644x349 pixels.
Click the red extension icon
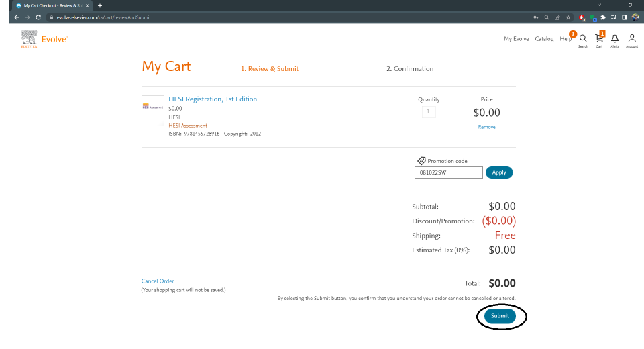582,17
